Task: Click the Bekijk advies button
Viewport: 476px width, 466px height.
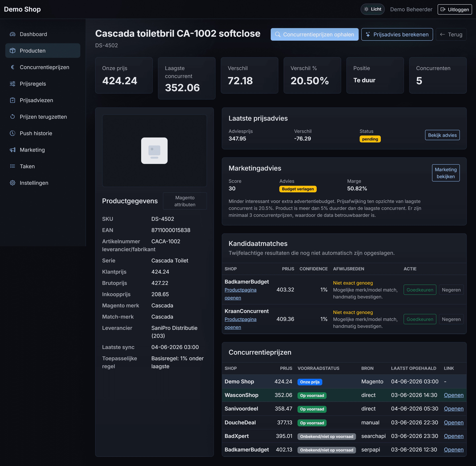Action: (442, 135)
